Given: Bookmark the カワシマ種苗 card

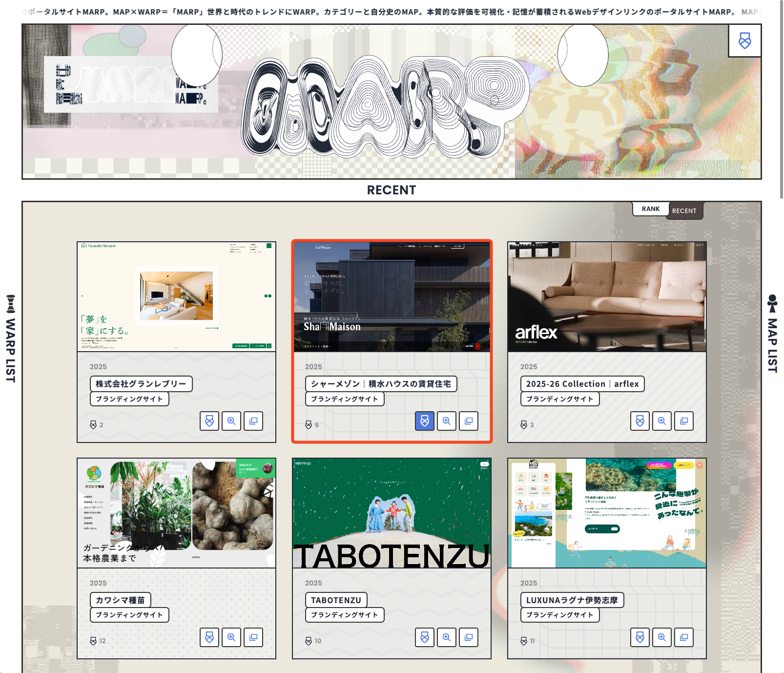Looking at the screenshot, I should 209,637.
